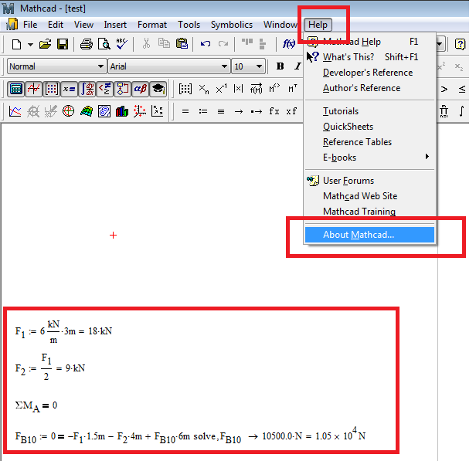Insert a Polar plot icon
This screenshot has width=476, height=461.
[x=68, y=111]
